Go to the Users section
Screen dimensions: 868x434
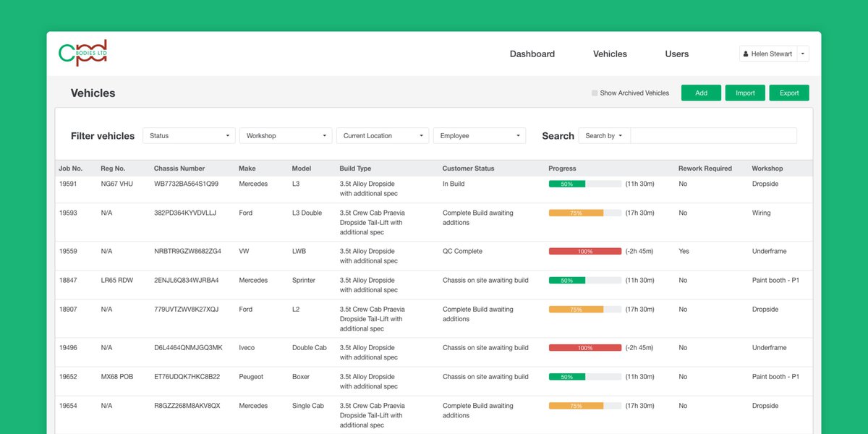pos(676,54)
